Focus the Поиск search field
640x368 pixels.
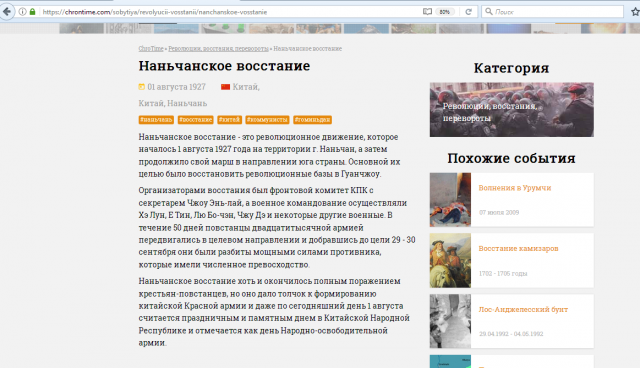pyautogui.click(x=553, y=12)
